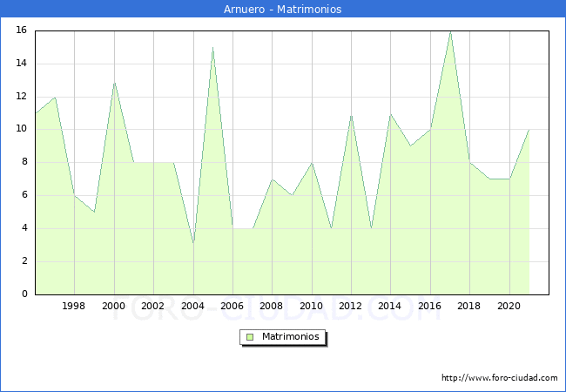Click y-axis label 0
566x392 pixels.
[24, 294]
